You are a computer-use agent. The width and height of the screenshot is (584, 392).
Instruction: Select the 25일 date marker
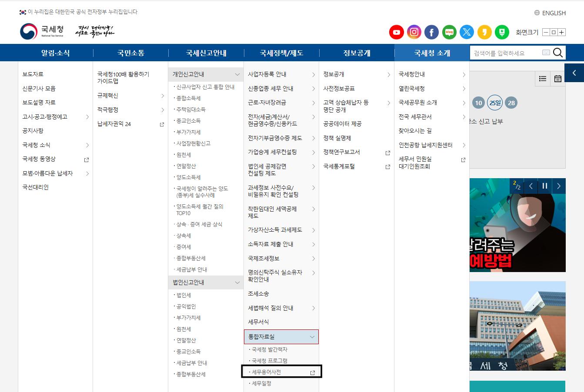click(495, 103)
